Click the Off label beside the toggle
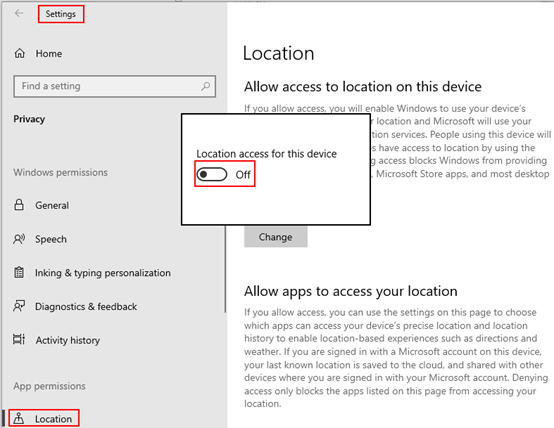This screenshot has height=428, width=554. point(243,175)
